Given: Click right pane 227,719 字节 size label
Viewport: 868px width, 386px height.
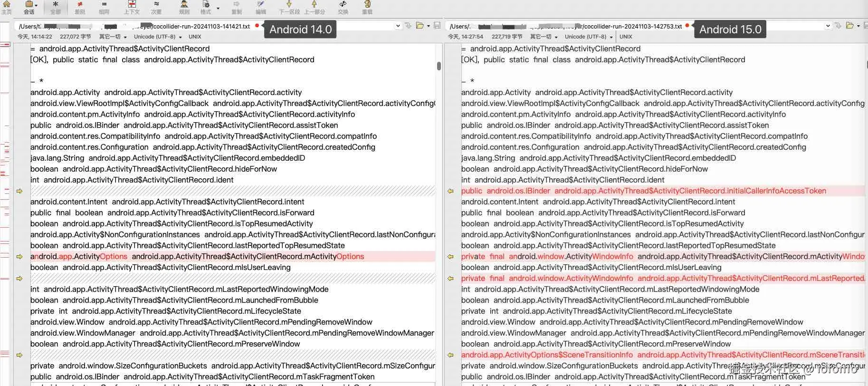Looking at the screenshot, I should click(506, 37).
